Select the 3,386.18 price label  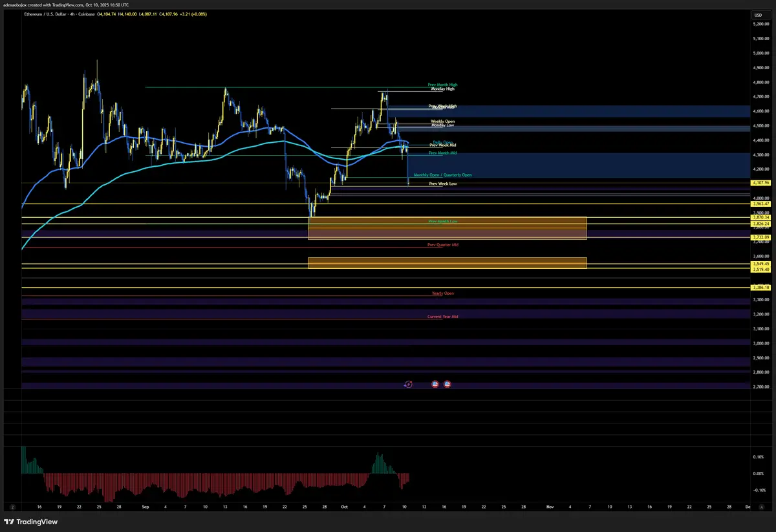click(x=760, y=288)
